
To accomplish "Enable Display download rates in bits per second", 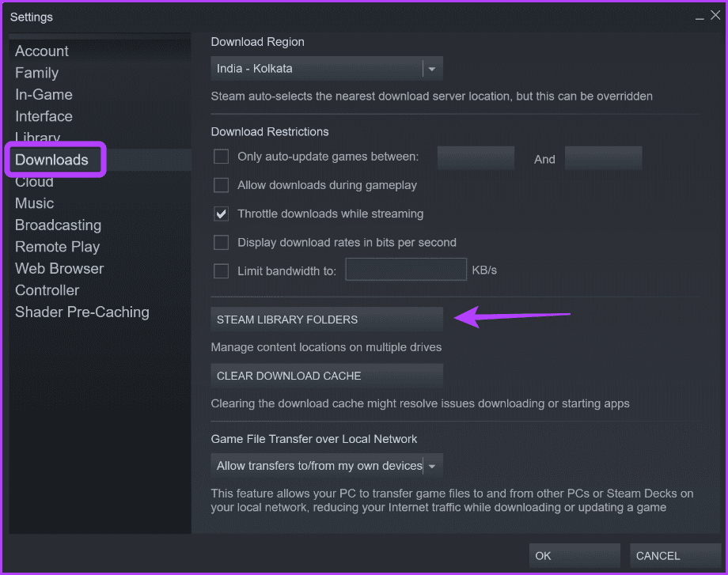I will pos(221,242).
